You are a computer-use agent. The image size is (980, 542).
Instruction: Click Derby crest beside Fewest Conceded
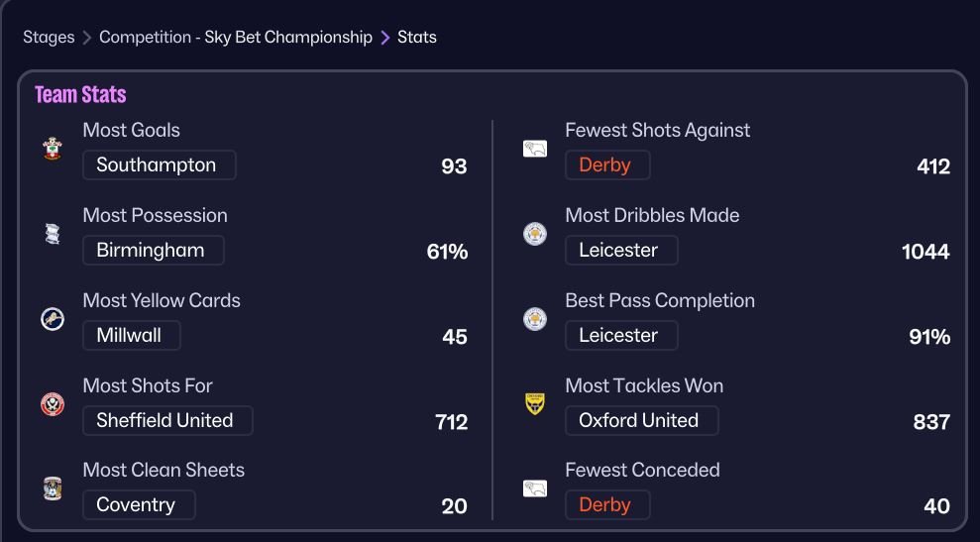coord(535,488)
